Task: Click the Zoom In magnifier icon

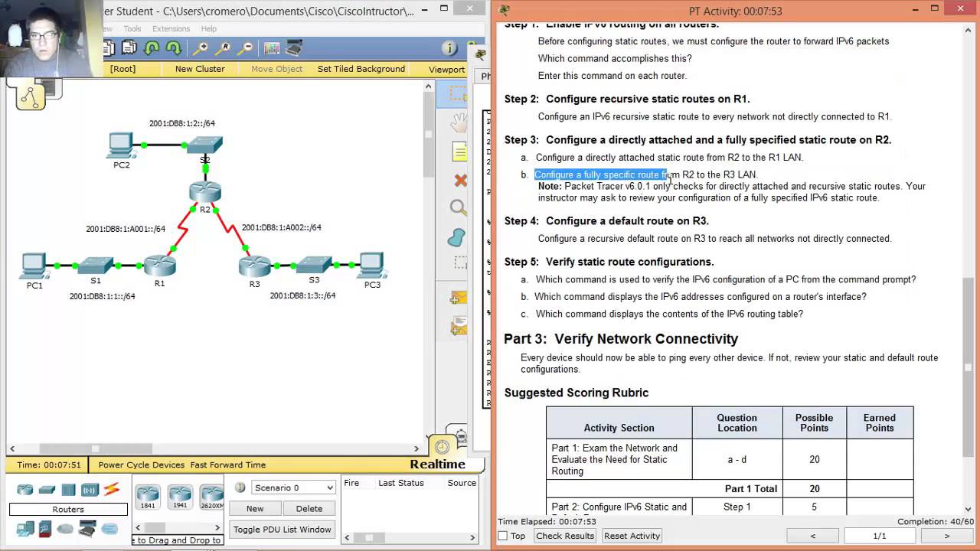Action: click(x=200, y=48)
